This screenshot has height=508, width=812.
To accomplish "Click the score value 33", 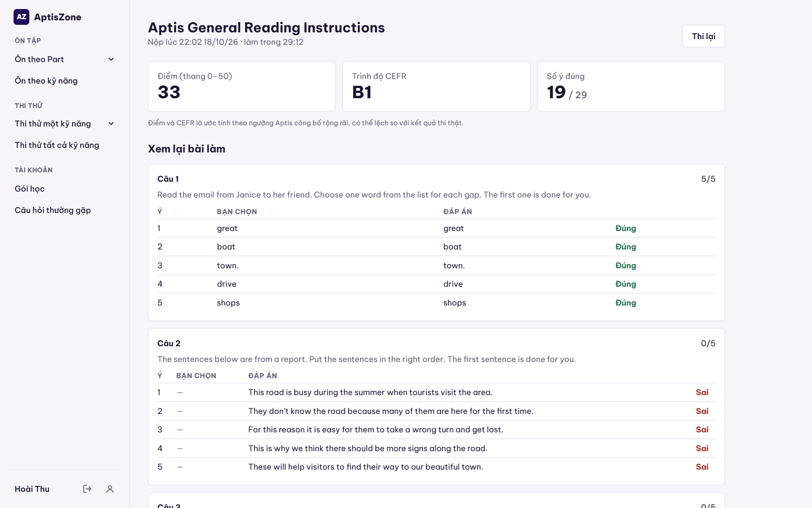I will pos(169,92).
